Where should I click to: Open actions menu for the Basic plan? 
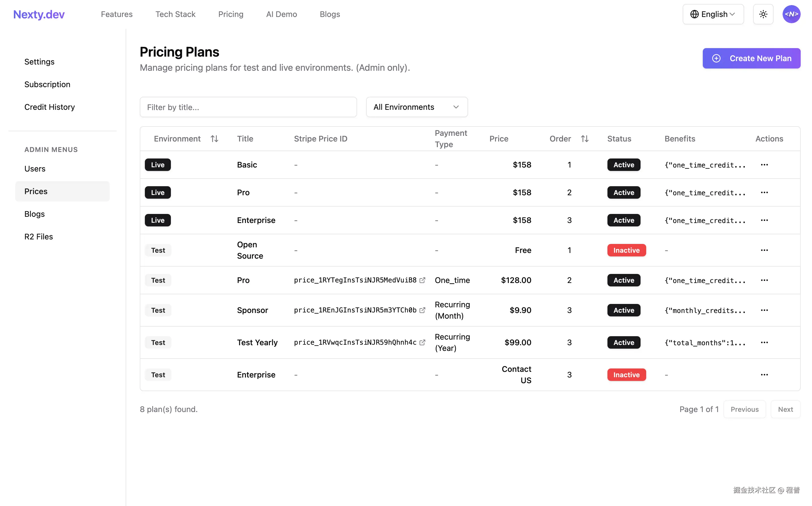coord(764,165)
